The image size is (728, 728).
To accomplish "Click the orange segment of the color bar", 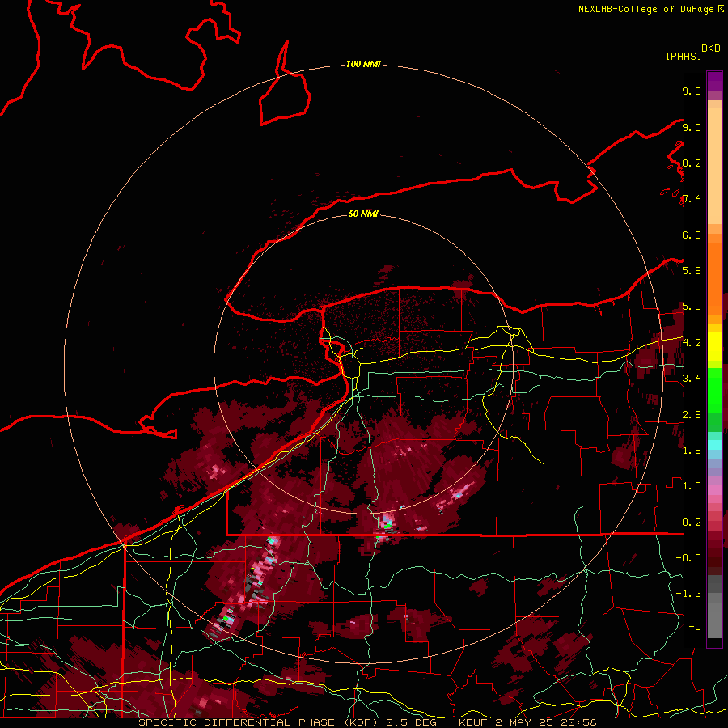I will [x=714, y=278].
